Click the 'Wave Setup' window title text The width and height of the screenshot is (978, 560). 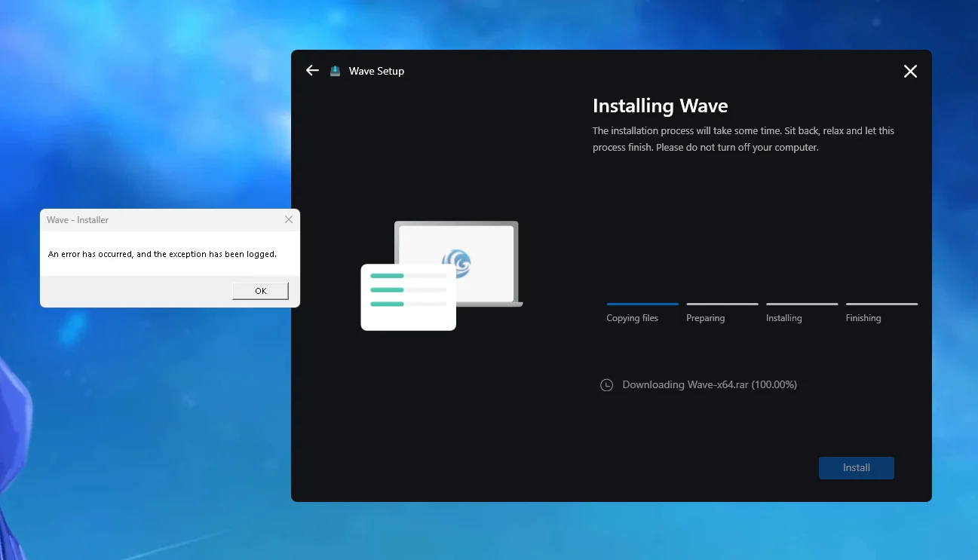(376, 71)
